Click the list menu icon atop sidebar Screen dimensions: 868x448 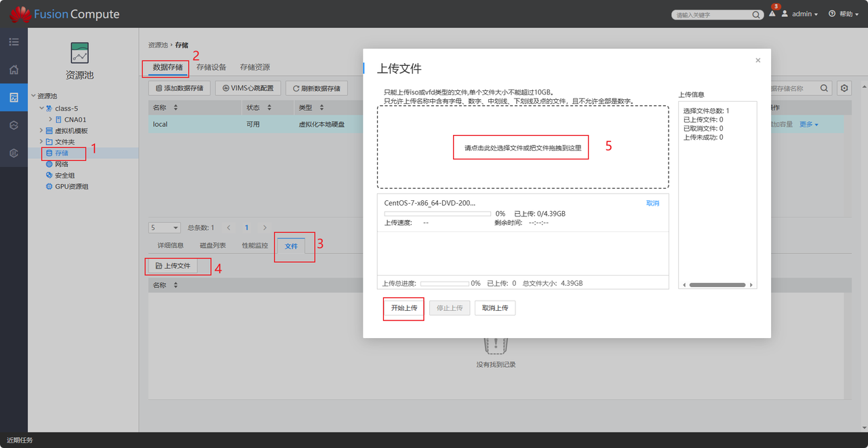pyautogui.click(x=14, y=42)
